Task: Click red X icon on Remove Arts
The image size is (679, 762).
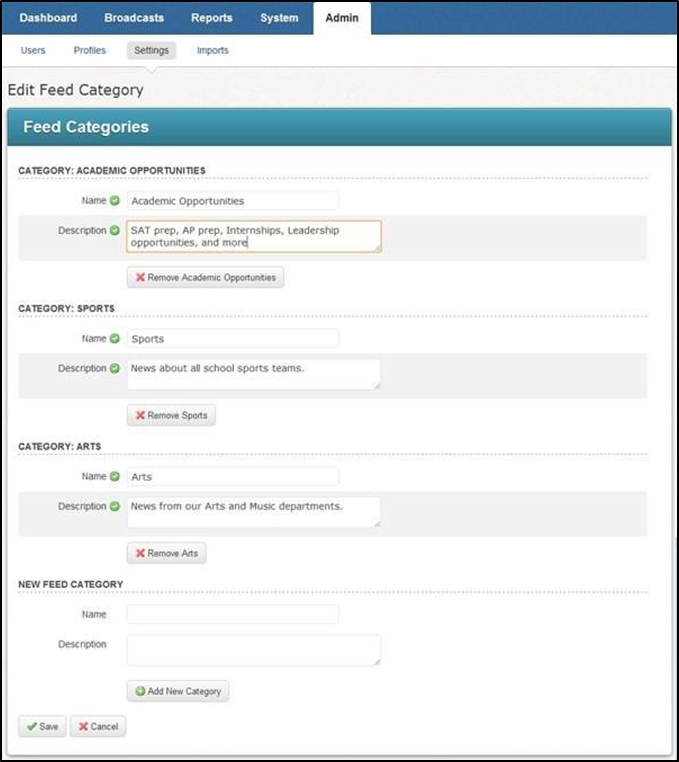Action: [141, 554]
